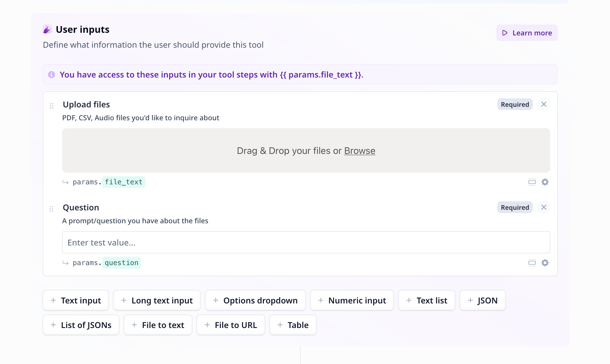Add a new Long text input
This screenshot has width=610, height=364.
(157, 300)
